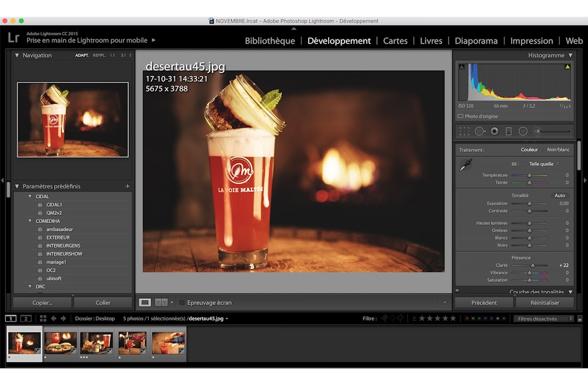
Task: Select the burger photo thumbnail in filmstrip
Action: (61, 343)
